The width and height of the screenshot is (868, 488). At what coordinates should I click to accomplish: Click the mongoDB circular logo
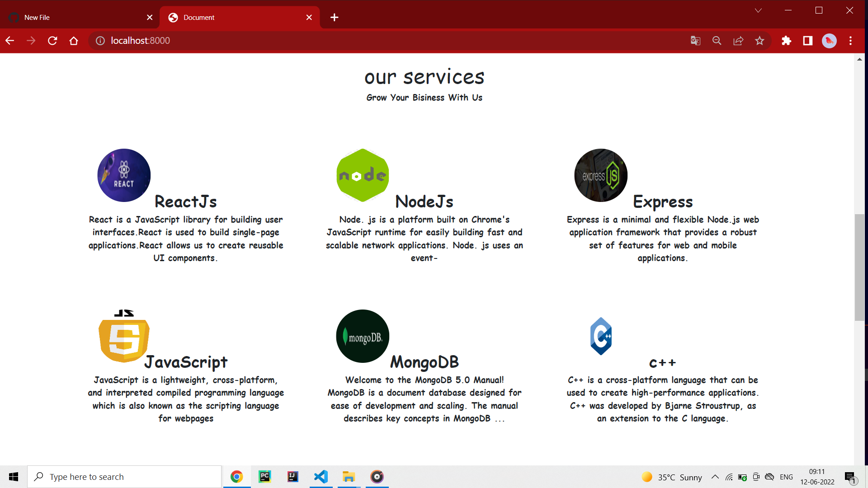click(x=363, y=336)
